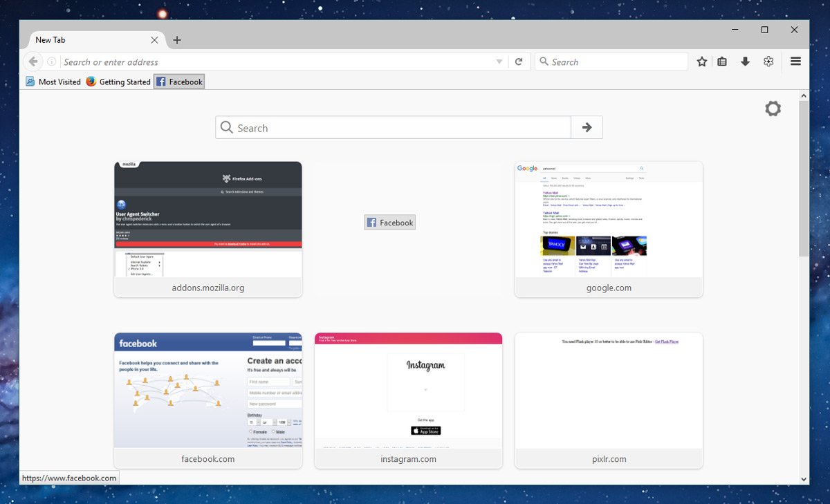Open Getting Started bookmark
Screen dimensions: 830x504
tap(118, 82)
